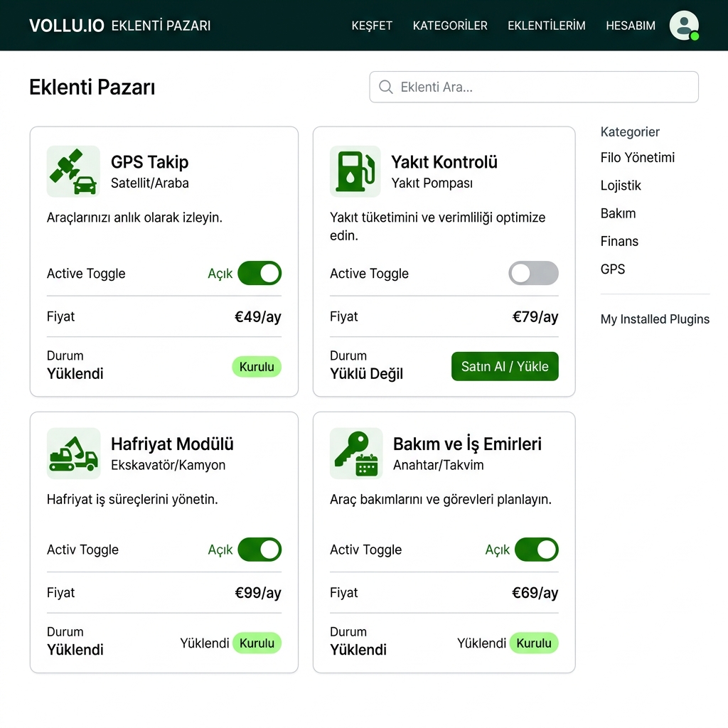Select the Bakım category

(x=618, y=213)
